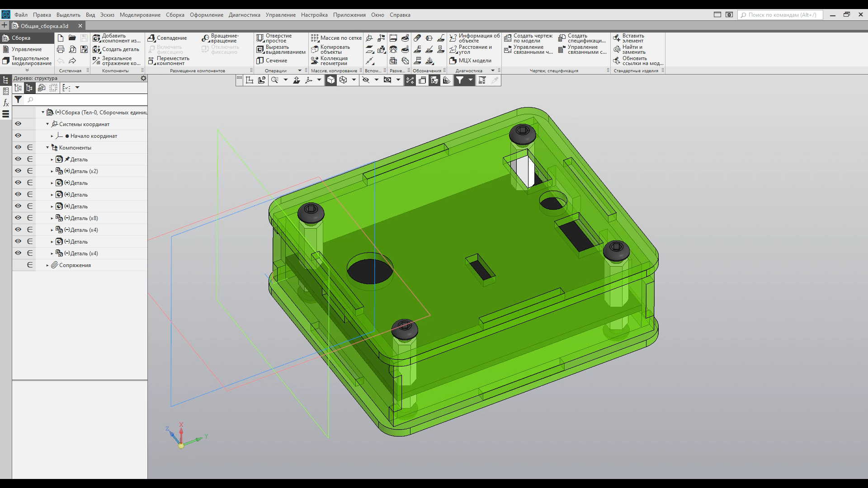This screenshot has height=488, width=868.
Task: Expand the Деталь (x2) tree item
Action: 52,171
